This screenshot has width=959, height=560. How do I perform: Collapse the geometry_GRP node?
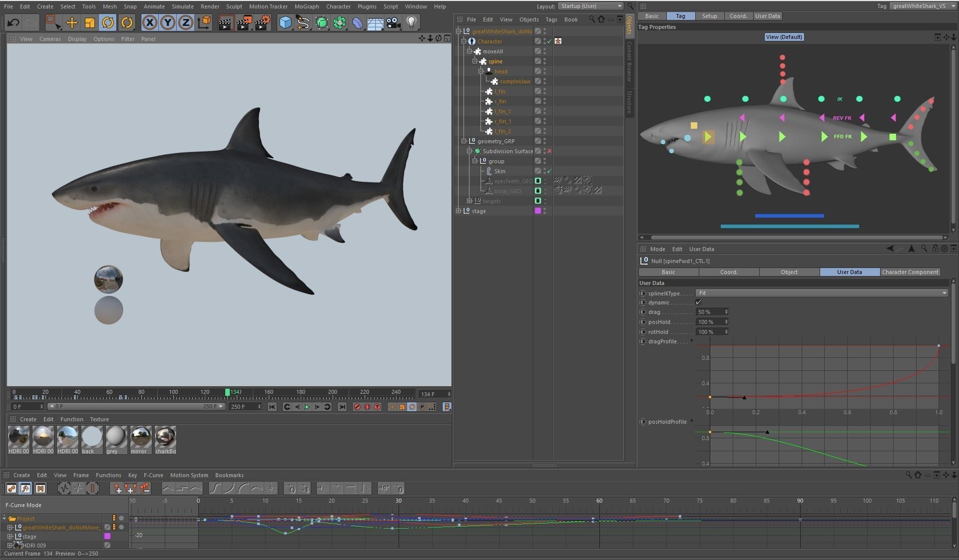click(x=464, y=141)
